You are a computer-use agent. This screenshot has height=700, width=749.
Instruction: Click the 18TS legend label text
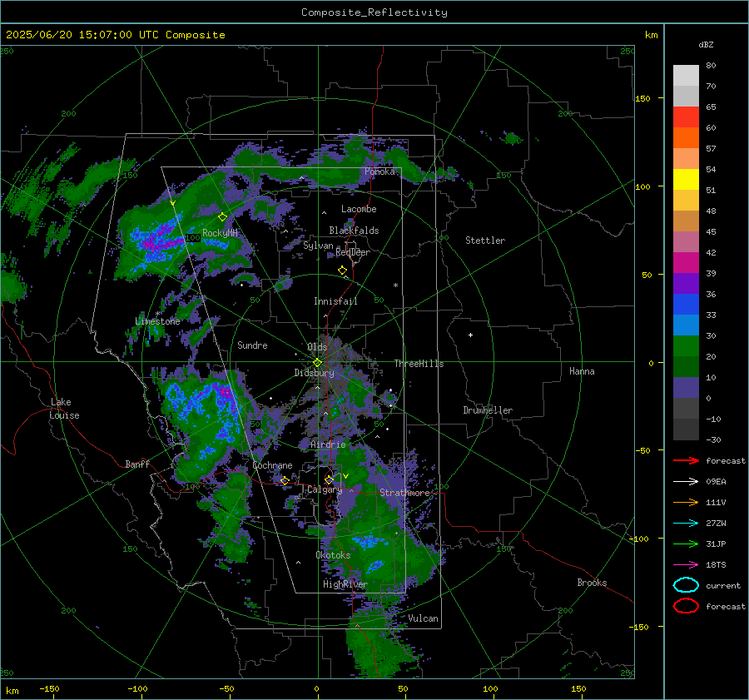716,565
